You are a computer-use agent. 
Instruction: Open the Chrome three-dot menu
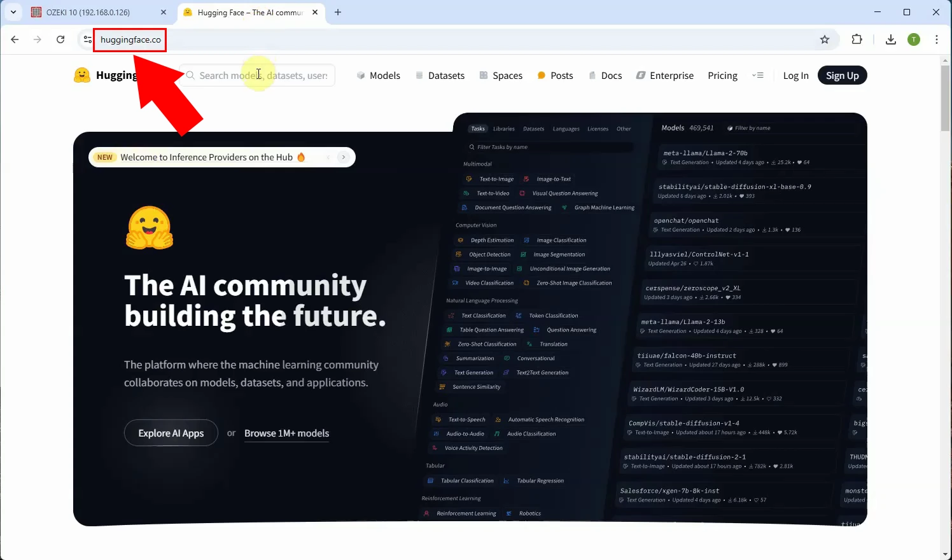937,39
